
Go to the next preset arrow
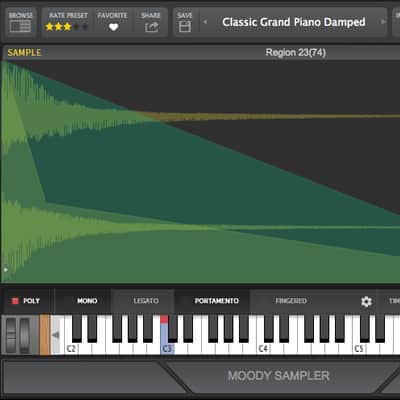tap(383, 22)
